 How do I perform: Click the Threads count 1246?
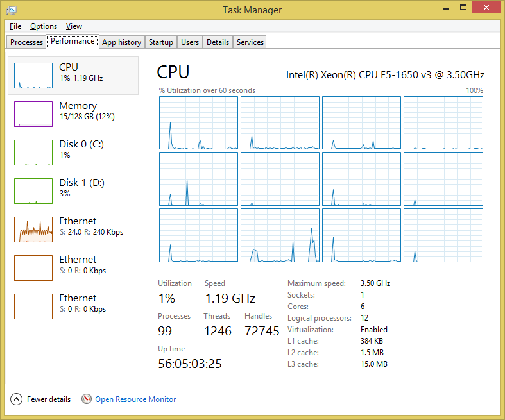(x=218, y=331)
